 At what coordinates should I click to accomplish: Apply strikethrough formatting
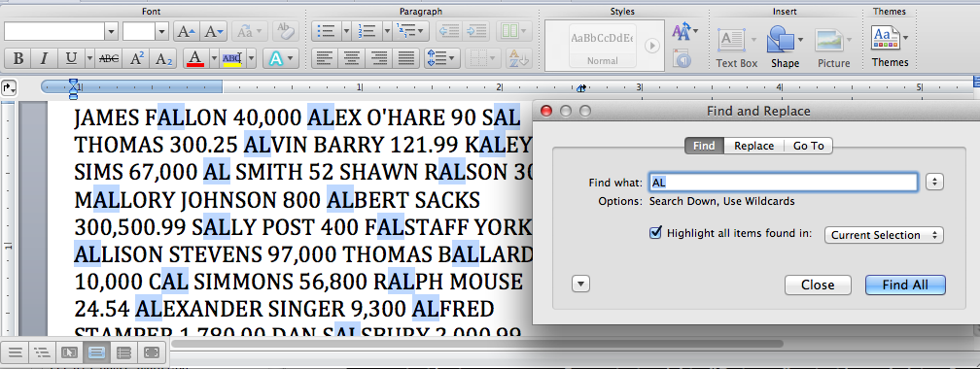tap(109, 59)
